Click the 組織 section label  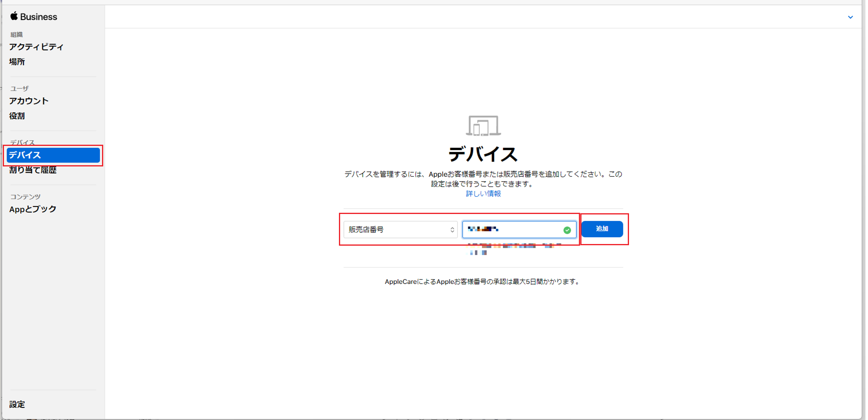[16, 34]
